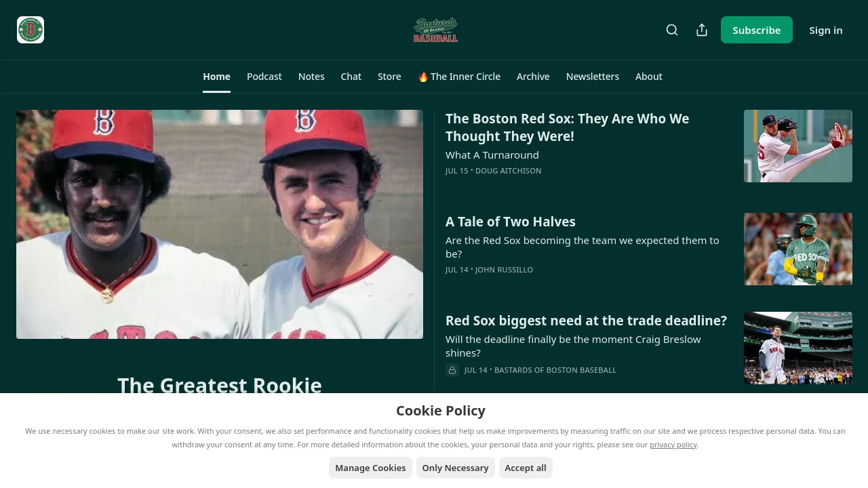Open the privacy policy link
The image size is (868, 488).
673,445
